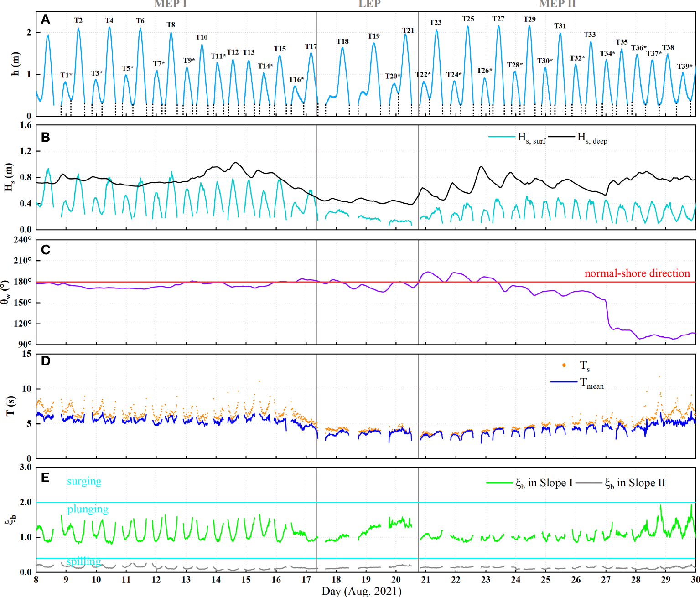Click the cyan Hs,surf legend line

click(x=502, y=137)
